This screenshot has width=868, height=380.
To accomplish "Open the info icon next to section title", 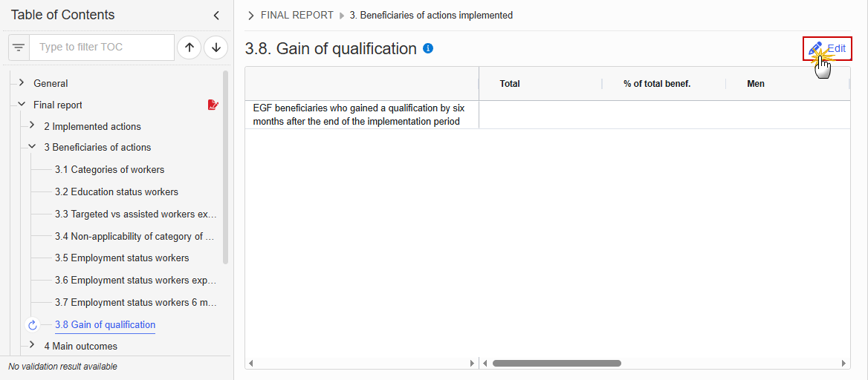I will point(428,49).
